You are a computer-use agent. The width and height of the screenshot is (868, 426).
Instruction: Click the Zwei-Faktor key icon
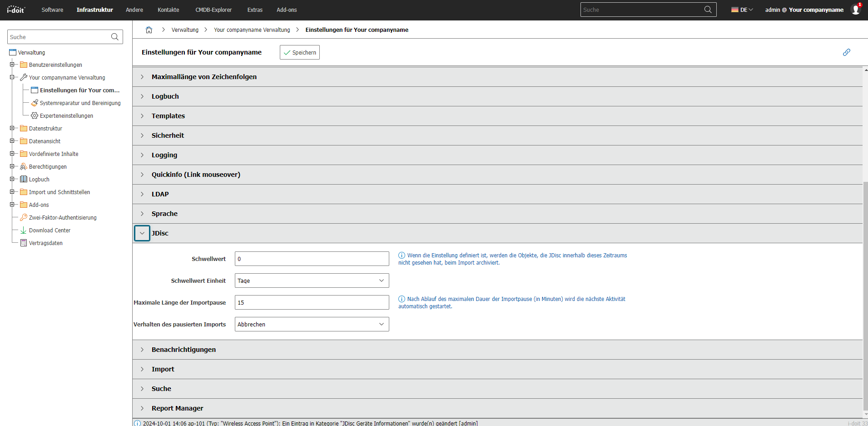click(24, 218)
